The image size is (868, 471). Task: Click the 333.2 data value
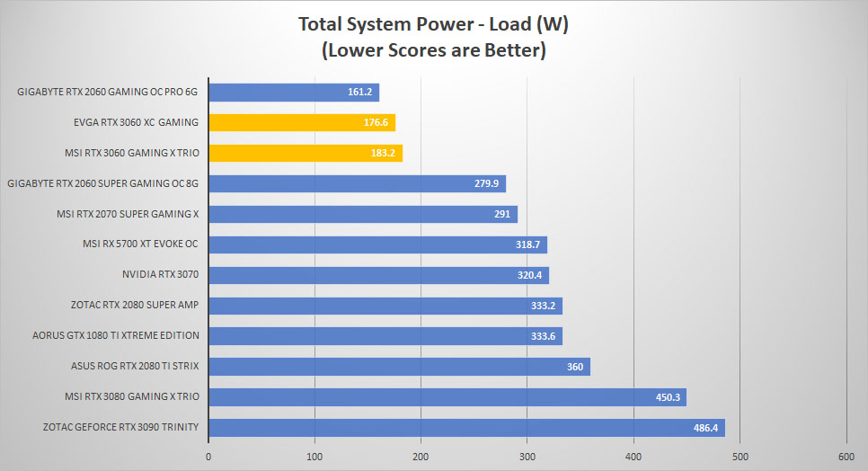click(x=543, y=306)
